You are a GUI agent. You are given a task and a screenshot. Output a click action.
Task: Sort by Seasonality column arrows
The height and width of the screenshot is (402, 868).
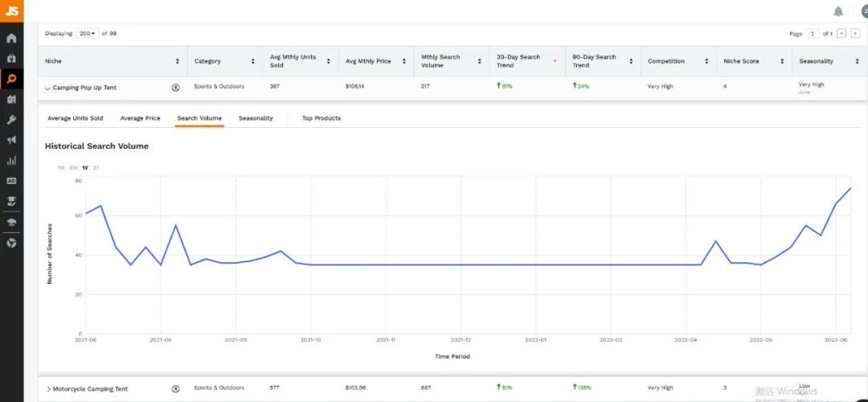[x=858, y=61]
